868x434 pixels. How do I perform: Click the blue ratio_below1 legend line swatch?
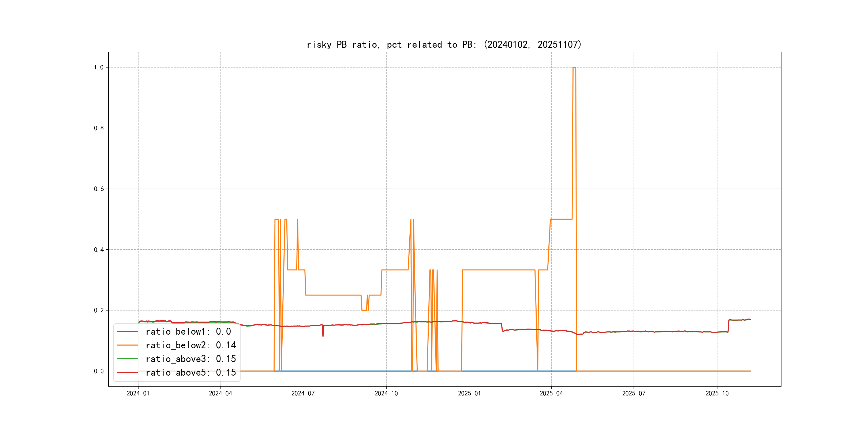[127, 332]
